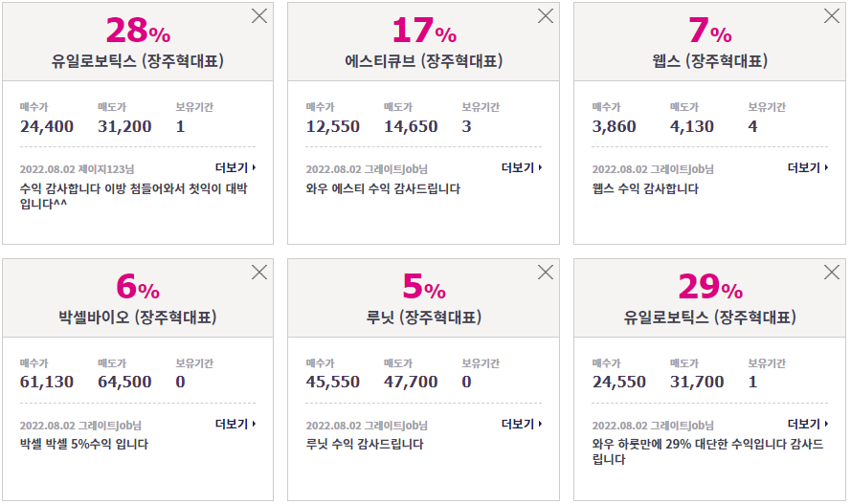
Task: Close the 에스티큐브 17% card
Action: tap(546, 16)
